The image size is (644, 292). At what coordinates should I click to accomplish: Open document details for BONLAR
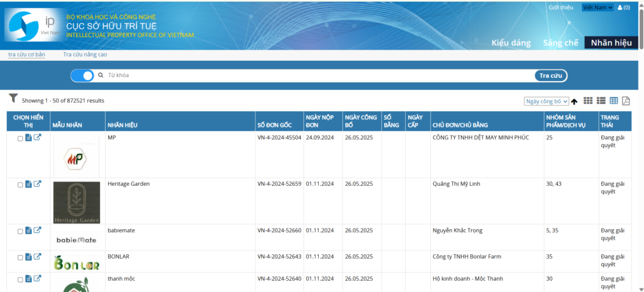tap(28, 257)
